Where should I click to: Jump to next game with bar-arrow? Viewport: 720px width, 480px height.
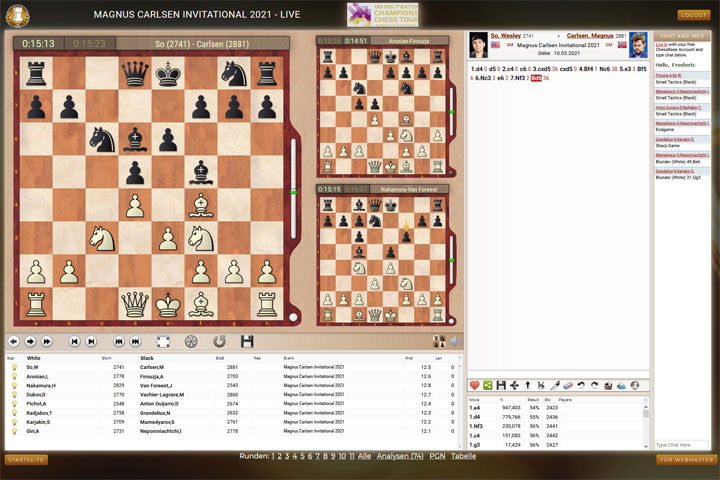91,341
